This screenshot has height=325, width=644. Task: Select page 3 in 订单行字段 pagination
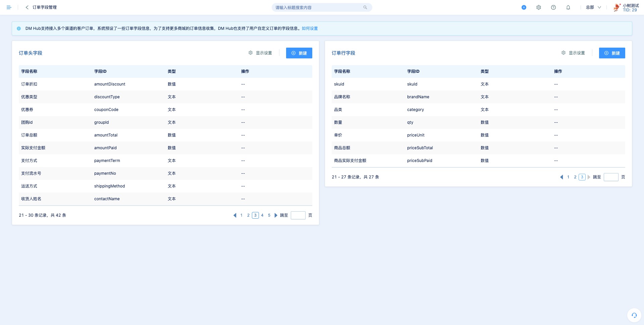(x=582, y=177)
